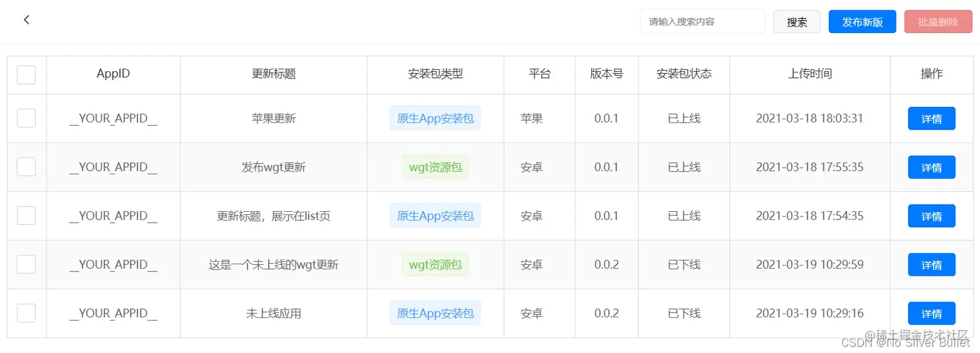Click the 搜索 button
The width and height of the screenshot is (980, 353).
(797, 21)
